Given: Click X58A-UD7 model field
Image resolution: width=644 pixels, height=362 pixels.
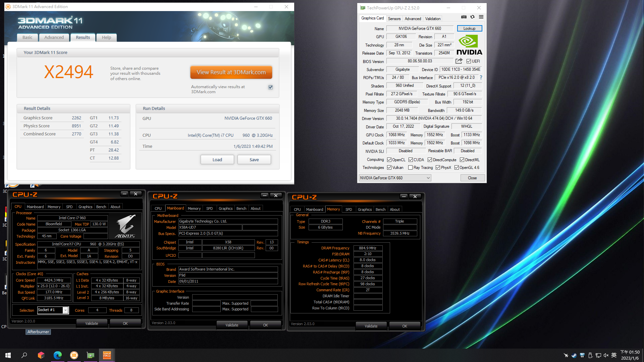Looking at the screenshot, I should click(210, 227).
